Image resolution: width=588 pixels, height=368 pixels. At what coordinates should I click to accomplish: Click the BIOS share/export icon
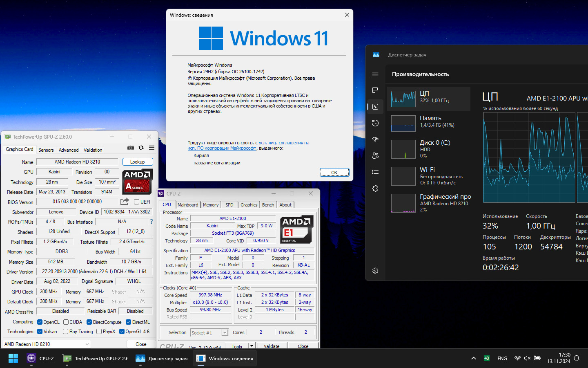tap(125, 202)
